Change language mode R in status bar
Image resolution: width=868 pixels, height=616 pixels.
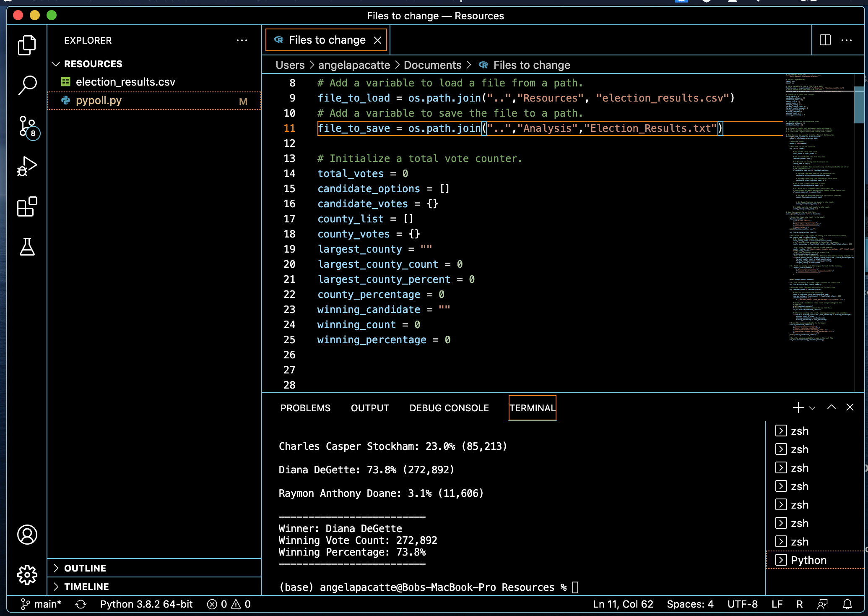click(x=800, y=604)
